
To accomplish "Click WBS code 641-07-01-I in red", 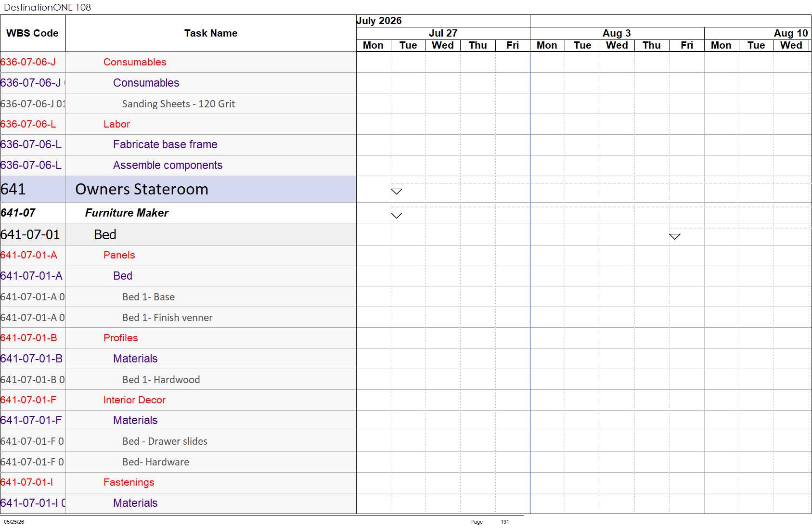I will (27, 482).
